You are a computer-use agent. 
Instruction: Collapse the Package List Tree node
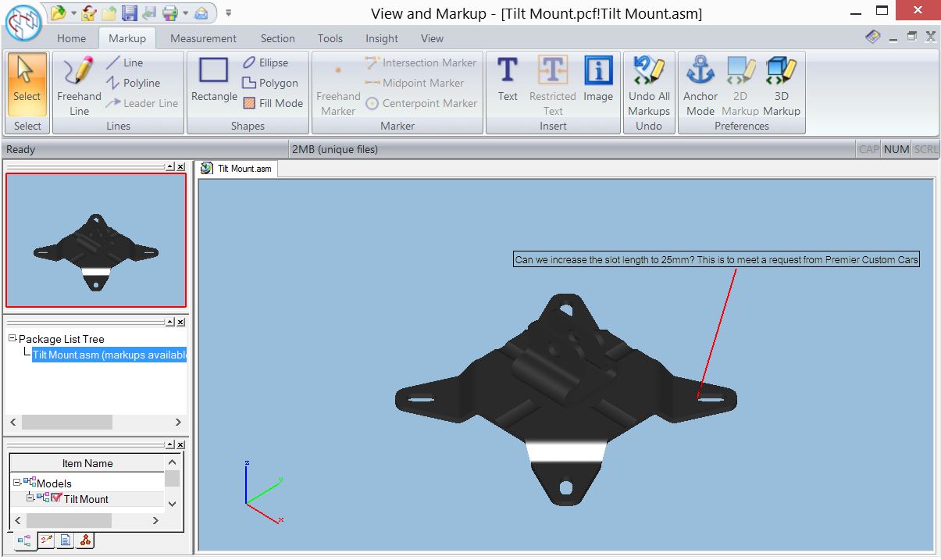click(12, 339)
